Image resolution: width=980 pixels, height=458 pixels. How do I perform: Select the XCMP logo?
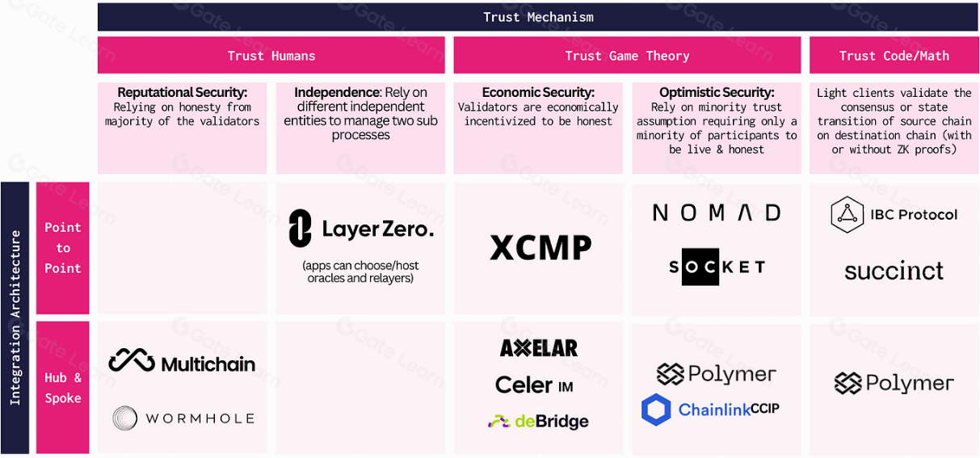(x=540, y=248)
